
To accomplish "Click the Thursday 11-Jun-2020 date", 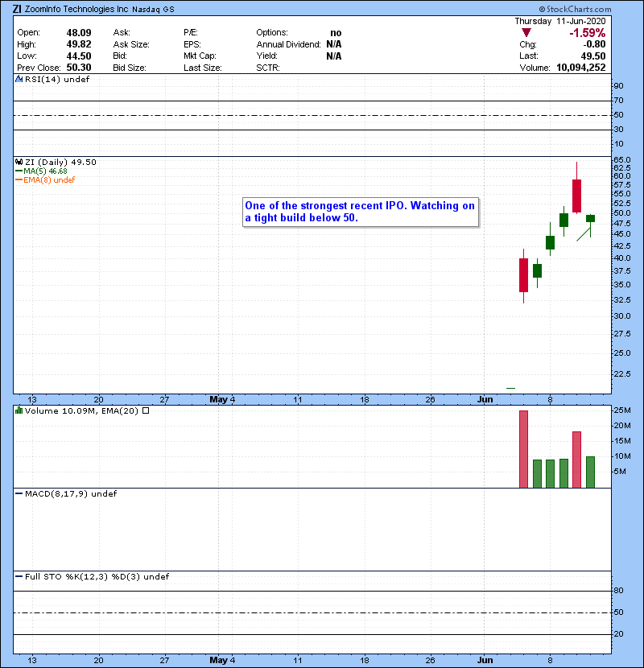I will click(560, 21).
